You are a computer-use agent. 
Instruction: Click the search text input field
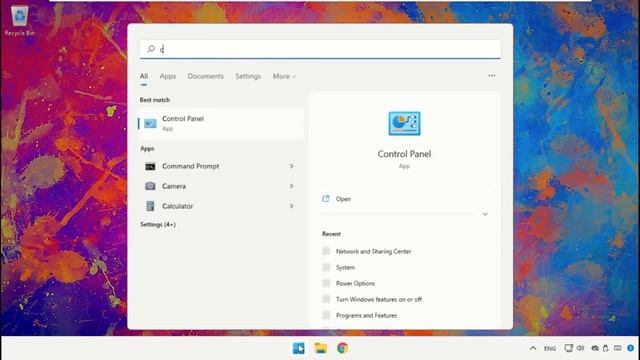tap(320, 49)
